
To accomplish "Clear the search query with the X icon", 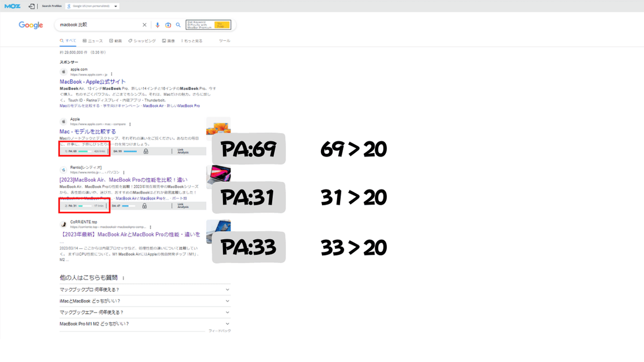I will click(144, 25).
